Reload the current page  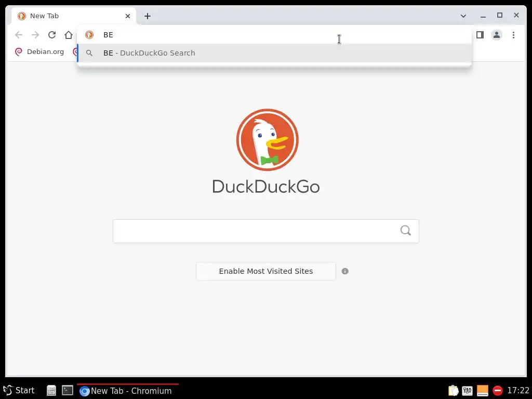tap(52, 35)
